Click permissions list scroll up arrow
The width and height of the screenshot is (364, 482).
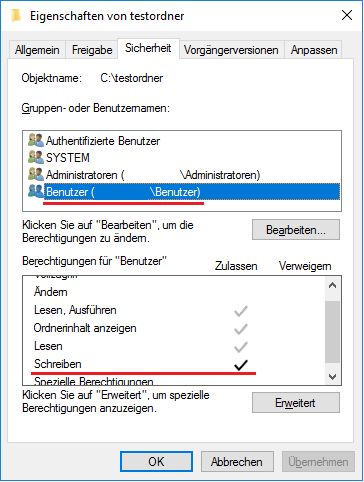point(332,285)
